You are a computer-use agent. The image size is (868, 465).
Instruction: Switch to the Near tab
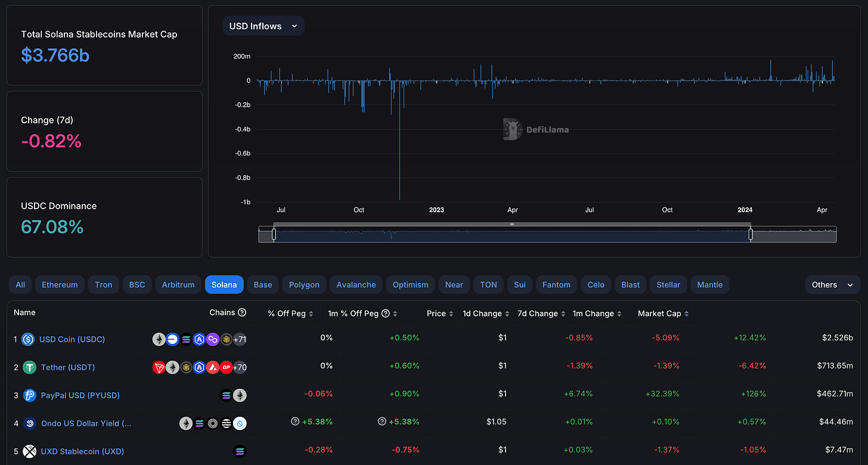[x=454, y=285]
